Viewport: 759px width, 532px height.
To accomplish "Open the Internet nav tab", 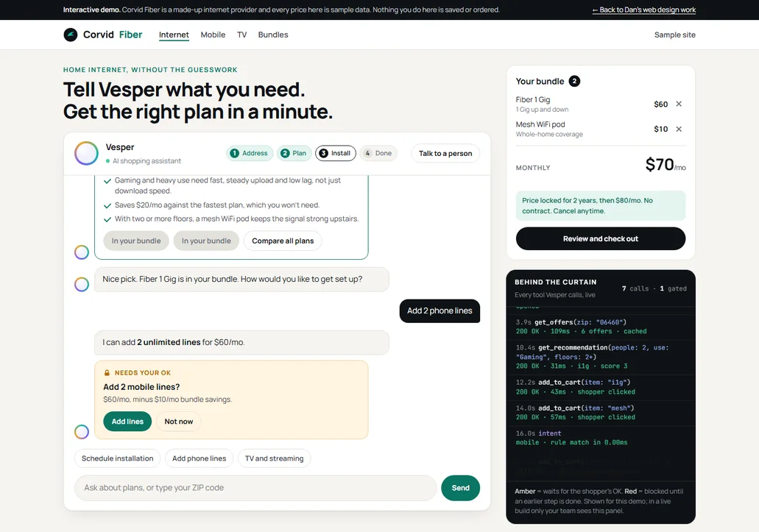I will (x=174, y=35).
